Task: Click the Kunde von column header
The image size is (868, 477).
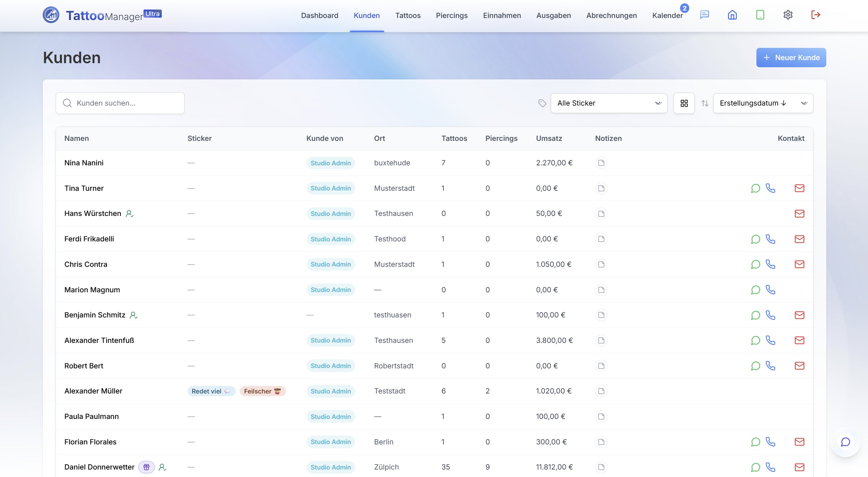Action: (x=325, y=139)
